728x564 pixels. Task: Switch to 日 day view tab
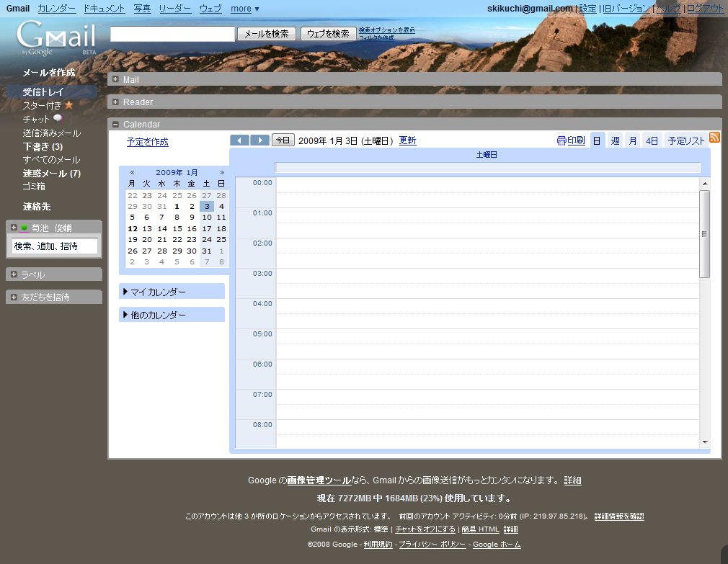[x=597, y=140]
